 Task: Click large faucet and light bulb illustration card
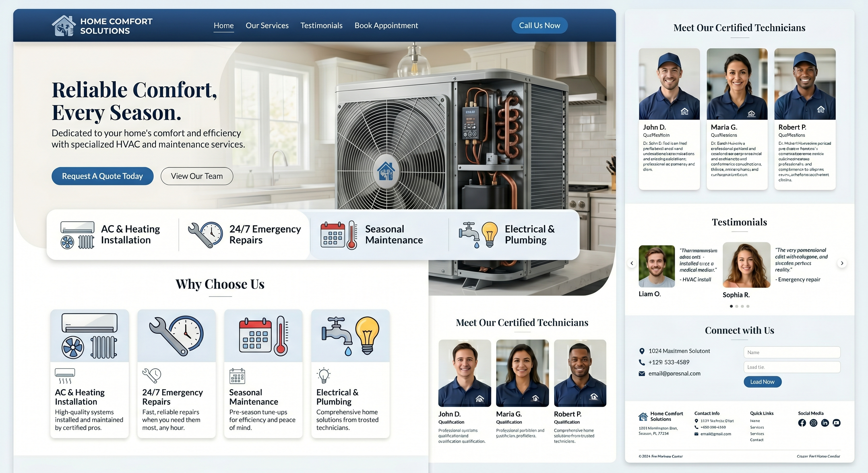pyautogui.click(x=350, y=336)
